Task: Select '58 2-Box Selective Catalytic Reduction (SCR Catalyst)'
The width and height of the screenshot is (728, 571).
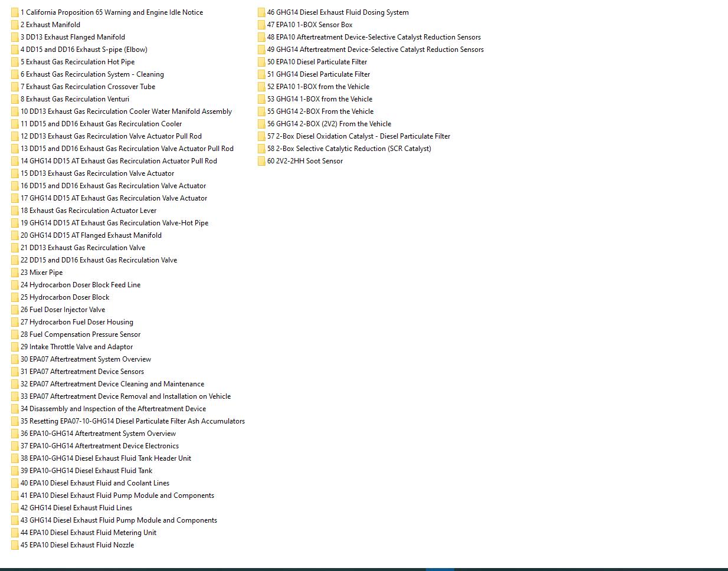Action: (x=349, y=149)
